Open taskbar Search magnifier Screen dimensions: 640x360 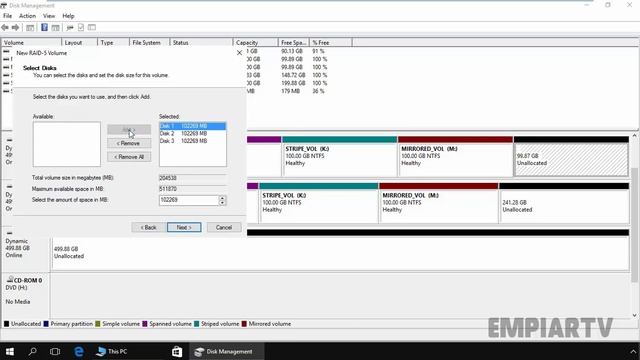32,351
